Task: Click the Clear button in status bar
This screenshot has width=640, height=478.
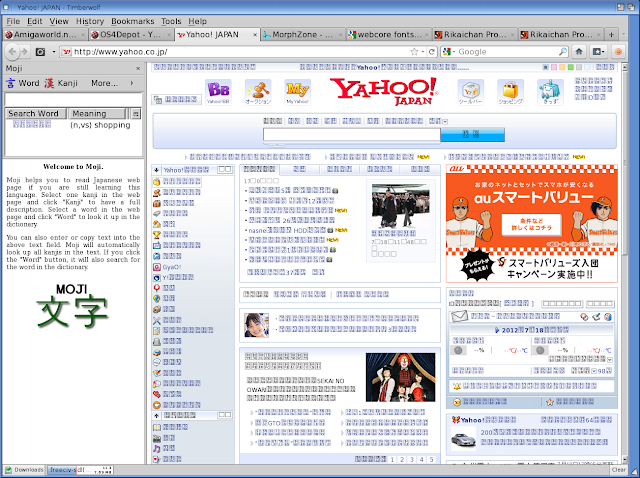Action: point(619,470)
